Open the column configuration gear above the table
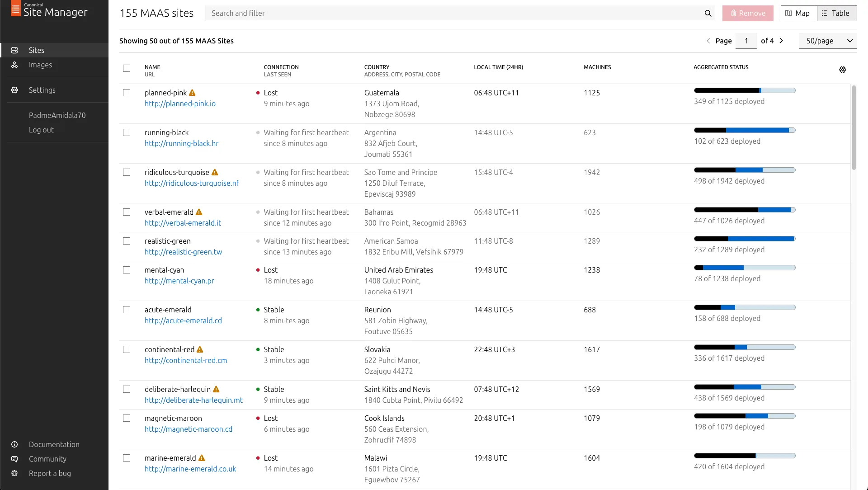The image size is (868, 490). 843,70
